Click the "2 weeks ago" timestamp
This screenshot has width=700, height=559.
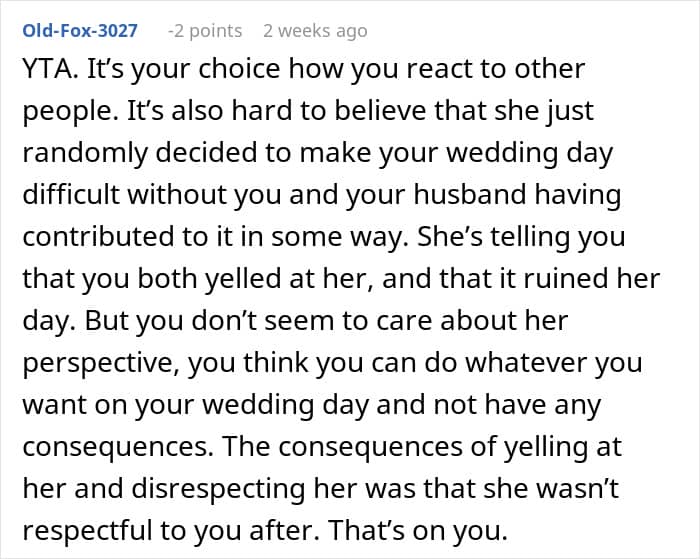315,31
